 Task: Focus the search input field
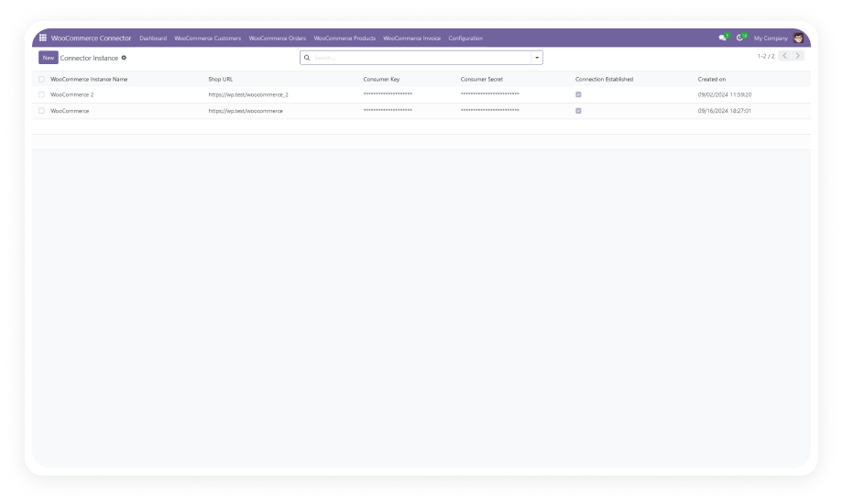pyautogui.click(x=421, y=58)
